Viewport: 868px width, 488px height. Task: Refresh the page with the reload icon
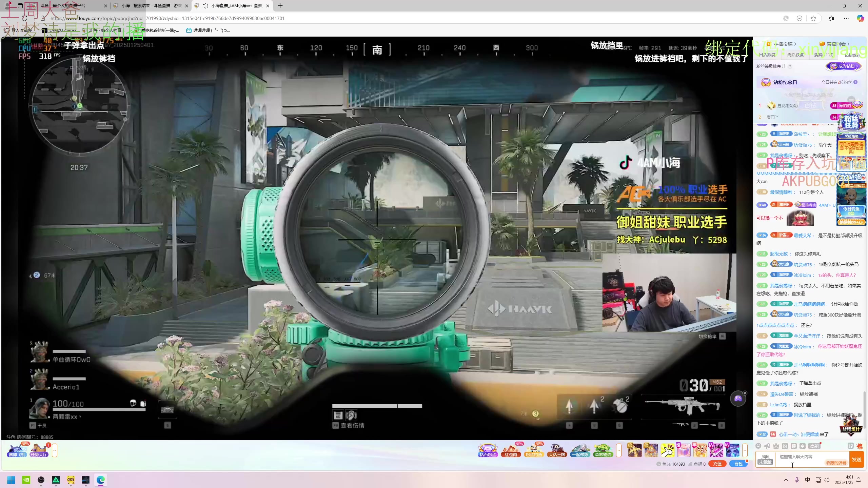[x=24, y=18]
